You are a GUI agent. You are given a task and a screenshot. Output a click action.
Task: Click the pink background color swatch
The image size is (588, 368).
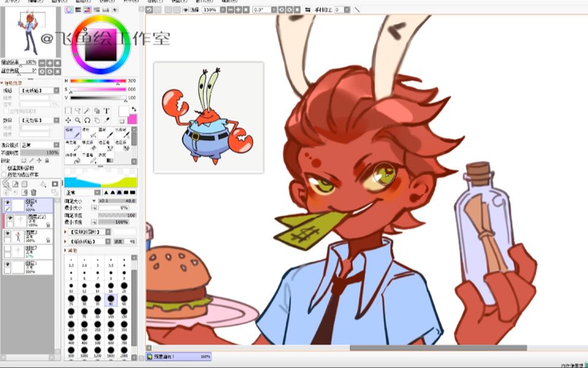[x=132, y=120]
